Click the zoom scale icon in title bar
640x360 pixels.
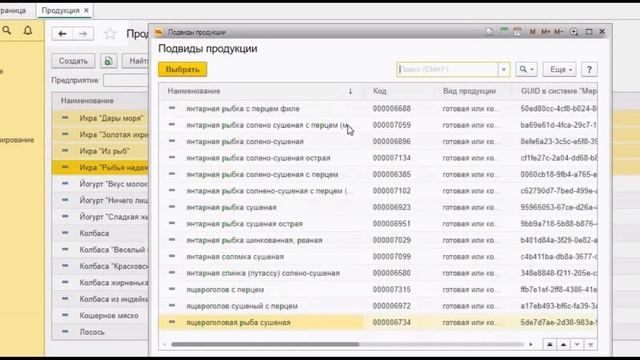coord(574,32)
